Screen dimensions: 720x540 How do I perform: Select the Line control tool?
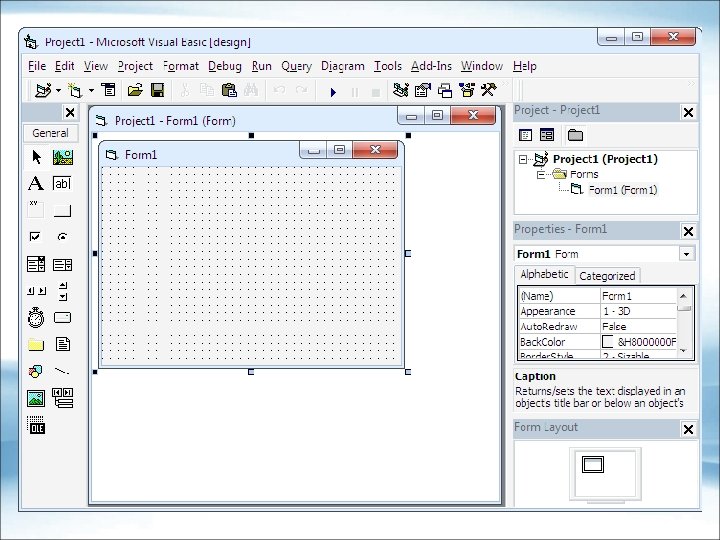pos(63,371)
